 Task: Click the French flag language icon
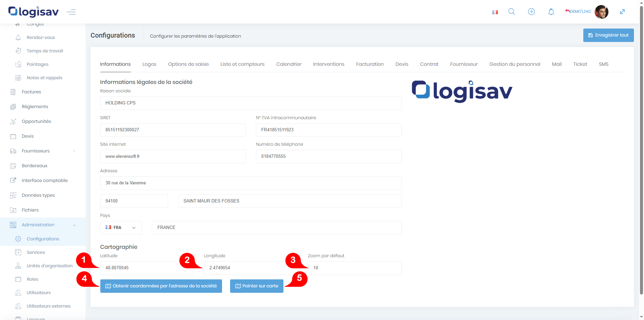click(495, 12)
